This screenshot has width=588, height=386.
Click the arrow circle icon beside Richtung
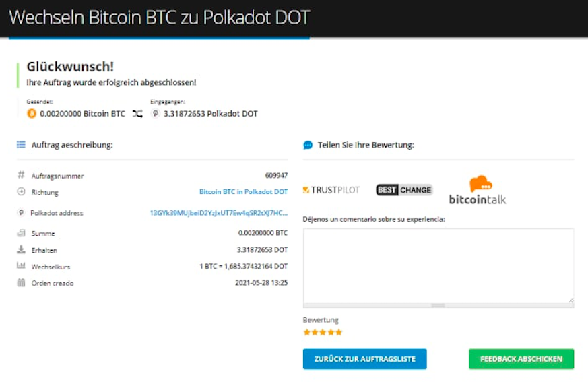pyautogui.click(x=21, y=191)
